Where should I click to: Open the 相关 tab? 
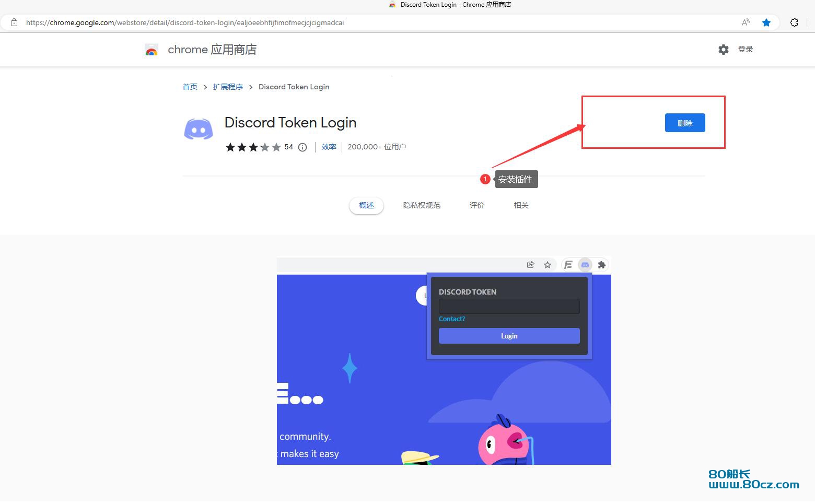point(521,205)
